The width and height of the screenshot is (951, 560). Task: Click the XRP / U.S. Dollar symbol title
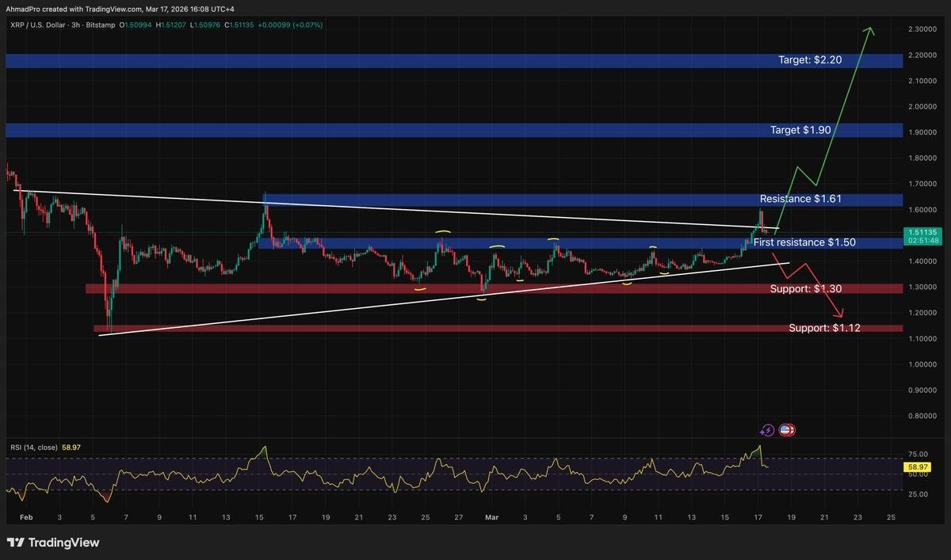41,25
